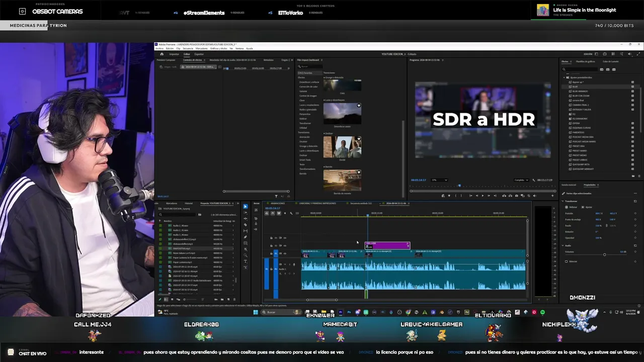Viewport: 644px width, 362px height.
Task: Create a new bin in Project panel
Action: tap(222, 300)
